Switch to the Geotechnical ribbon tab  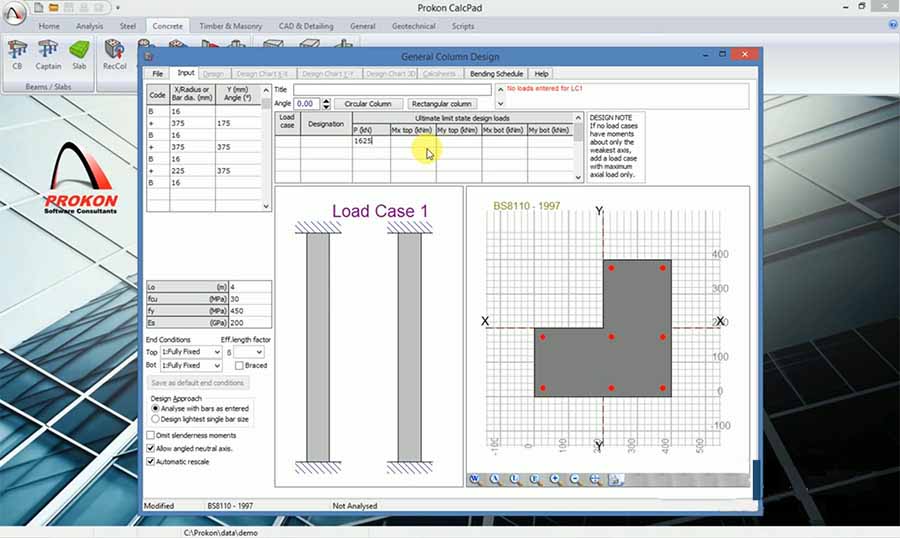[x=413, y=26]
